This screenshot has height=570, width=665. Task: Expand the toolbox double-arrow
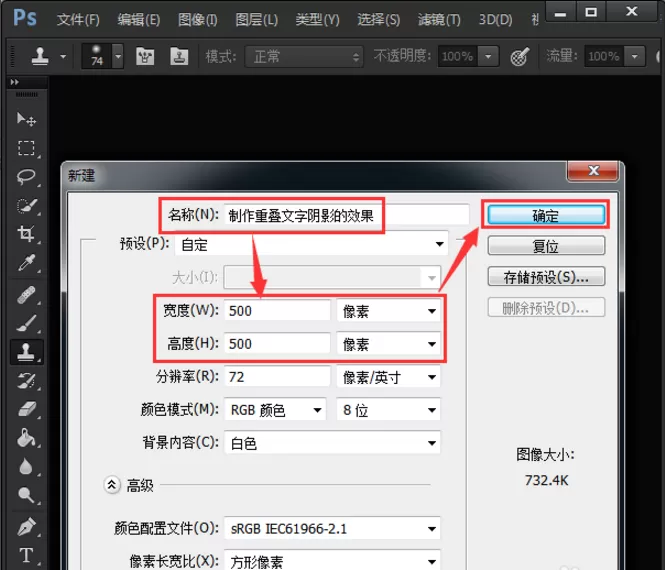[x=15, y=82]
